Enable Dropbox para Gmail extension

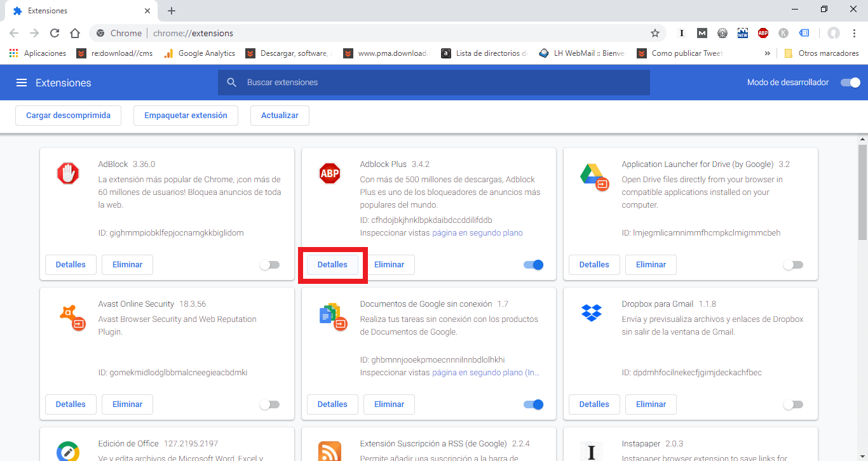coord(794,404)
